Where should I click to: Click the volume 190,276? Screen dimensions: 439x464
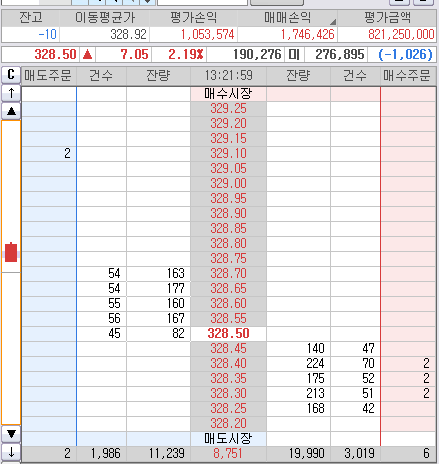click(x=257, y=54)
